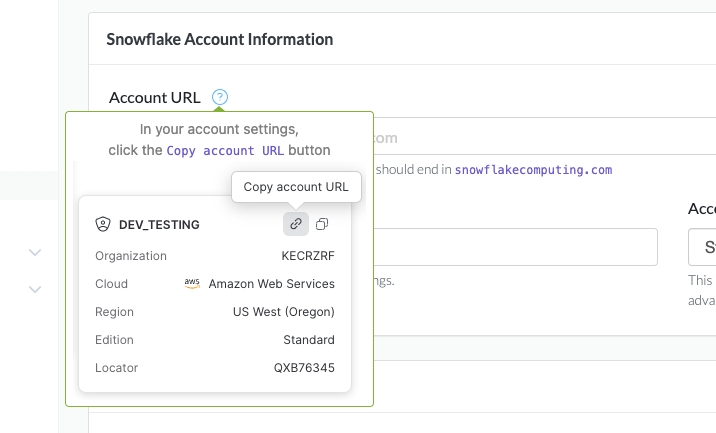The height and width of the screenshot is (433, 716).
Task: Click the Amazon Web Services cloud value
Action: click(271, 284)
